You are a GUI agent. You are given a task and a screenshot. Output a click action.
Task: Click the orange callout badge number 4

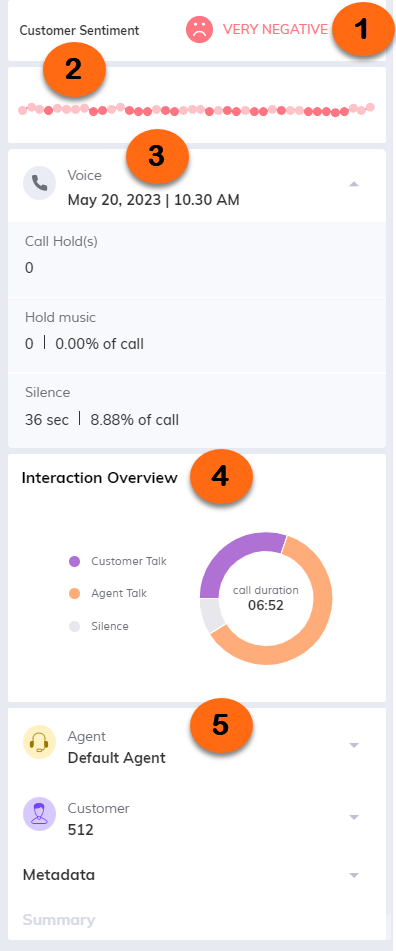coord(220,477)
